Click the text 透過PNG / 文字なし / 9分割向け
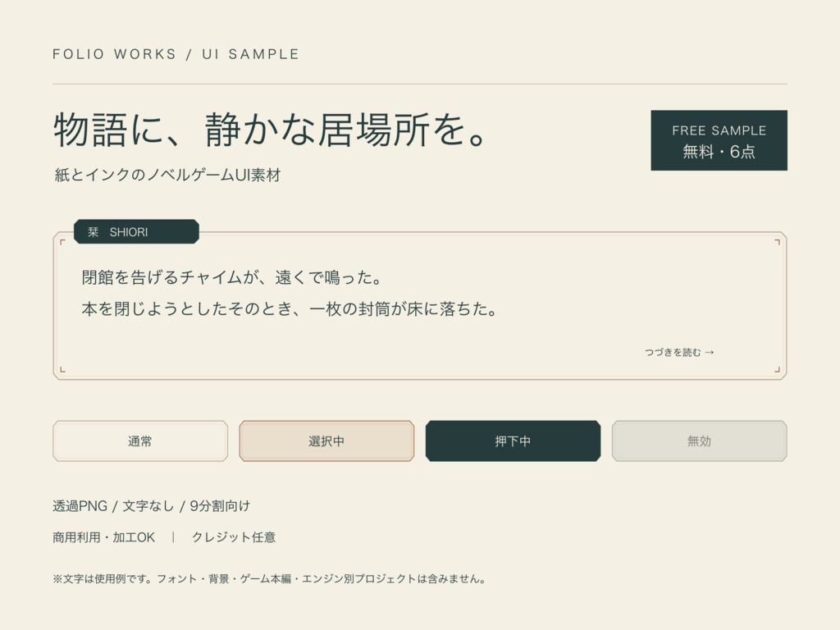This screenshot has width=840, height=630. [152, 505]
